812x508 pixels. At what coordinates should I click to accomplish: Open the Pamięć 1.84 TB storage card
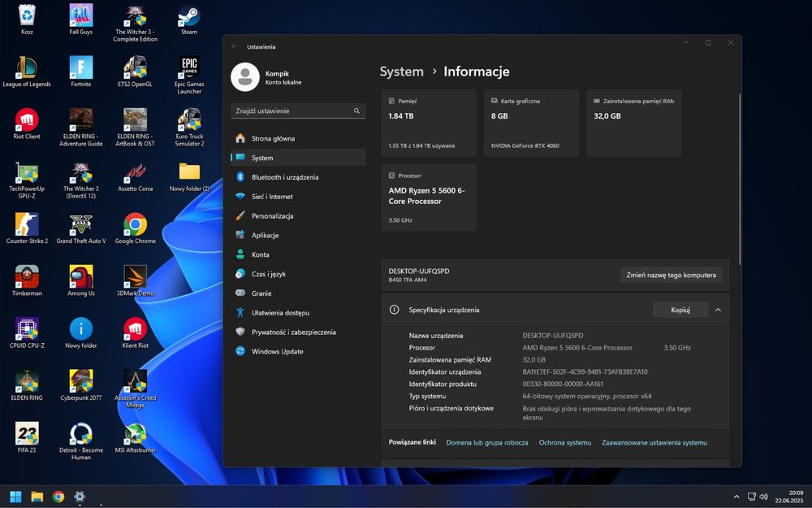point(429,123)
